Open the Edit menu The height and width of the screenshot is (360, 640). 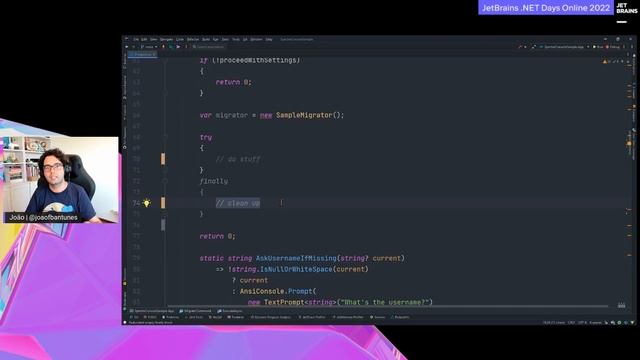[x=144, y=39]
